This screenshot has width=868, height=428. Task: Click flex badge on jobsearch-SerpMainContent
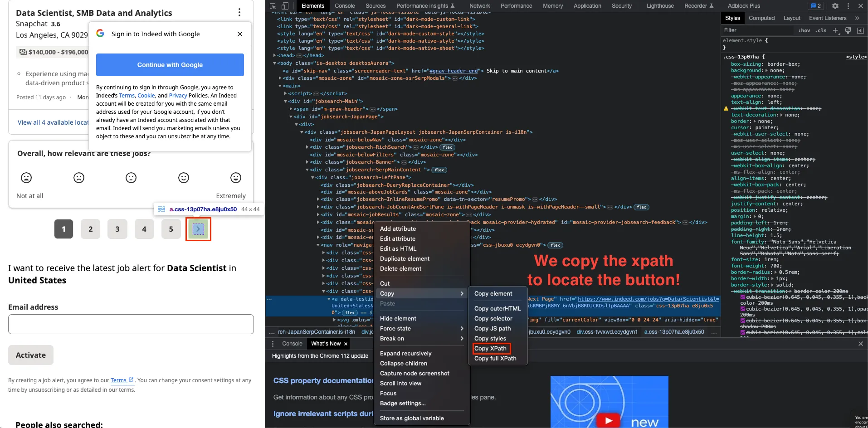click(x=439, y=170)
